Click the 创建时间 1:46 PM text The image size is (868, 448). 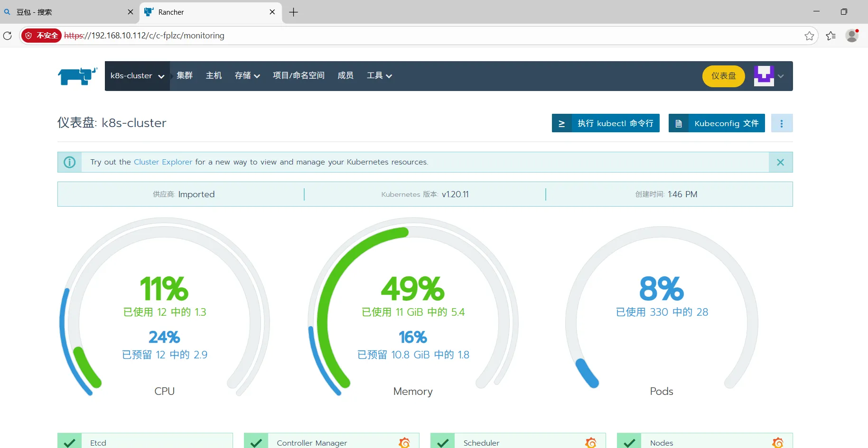click(x=666, y=194)
